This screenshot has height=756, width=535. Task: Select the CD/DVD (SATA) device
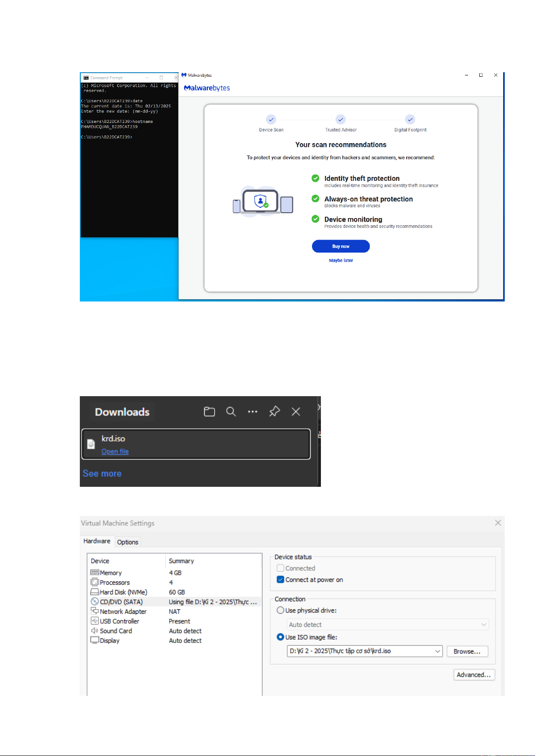[x=121, y=602]
